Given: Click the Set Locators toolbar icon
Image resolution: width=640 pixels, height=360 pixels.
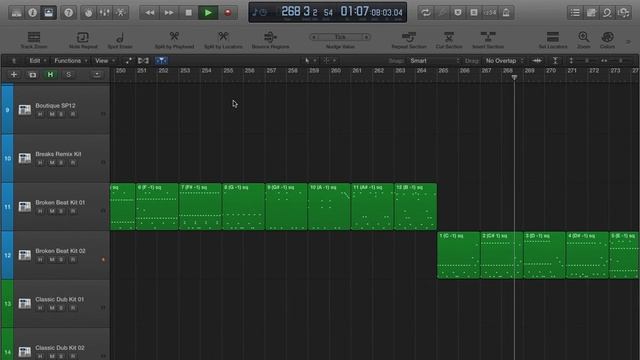Looking at the screenshot, I should (553, 37).
